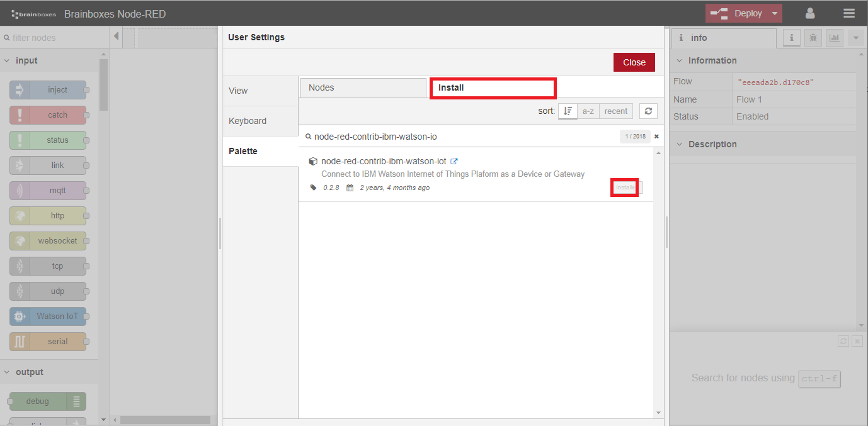This screenshot has width=868, height=426.
Task: Select the Watson IoT input node
Action: [48, 316]
